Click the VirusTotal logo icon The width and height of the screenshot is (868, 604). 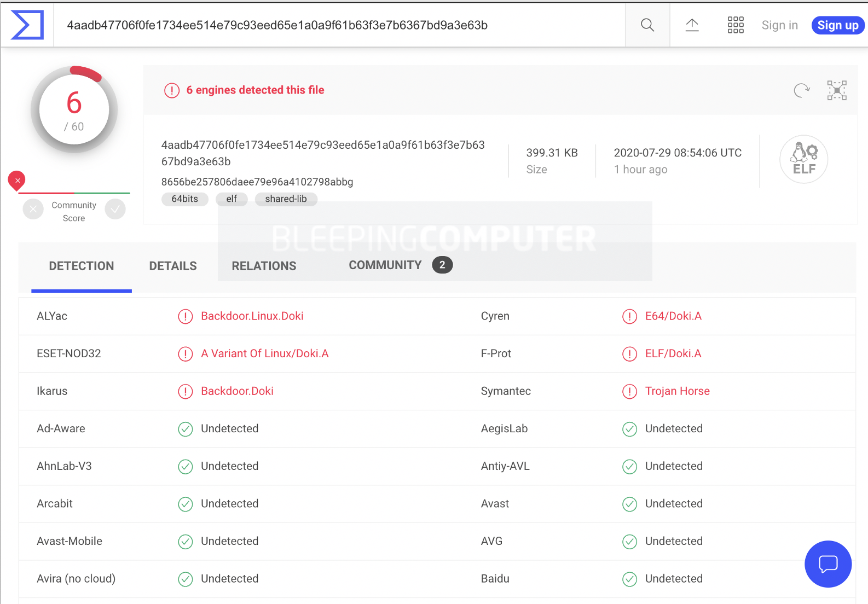(27, 25)
